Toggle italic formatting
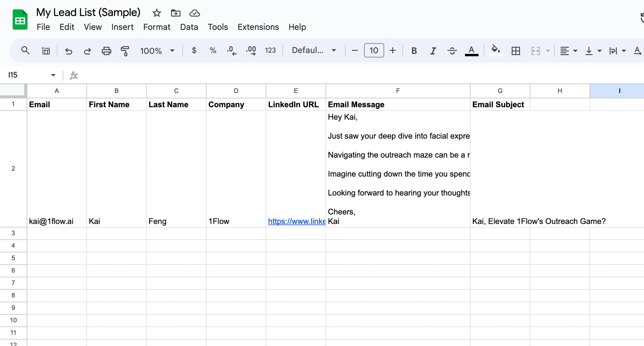The height and width of the screenshot is (346, 644). click(x=433, y=51)
